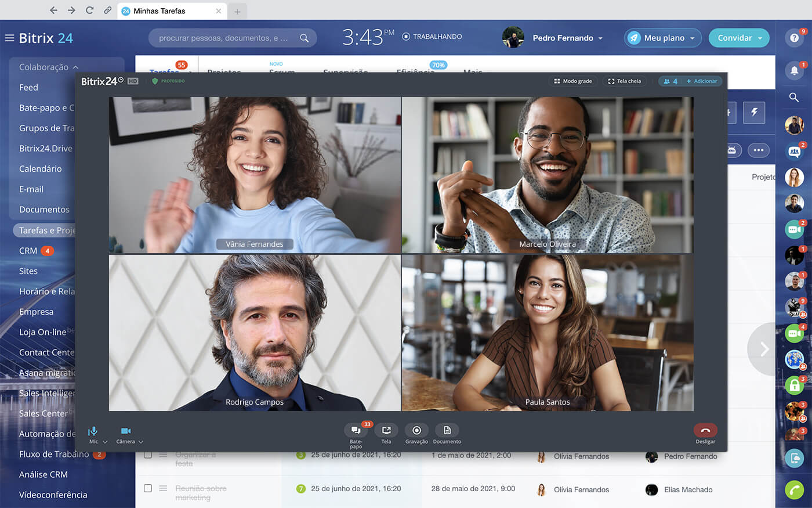
Task: Turn off the camera in call
Action: (125, 431)
